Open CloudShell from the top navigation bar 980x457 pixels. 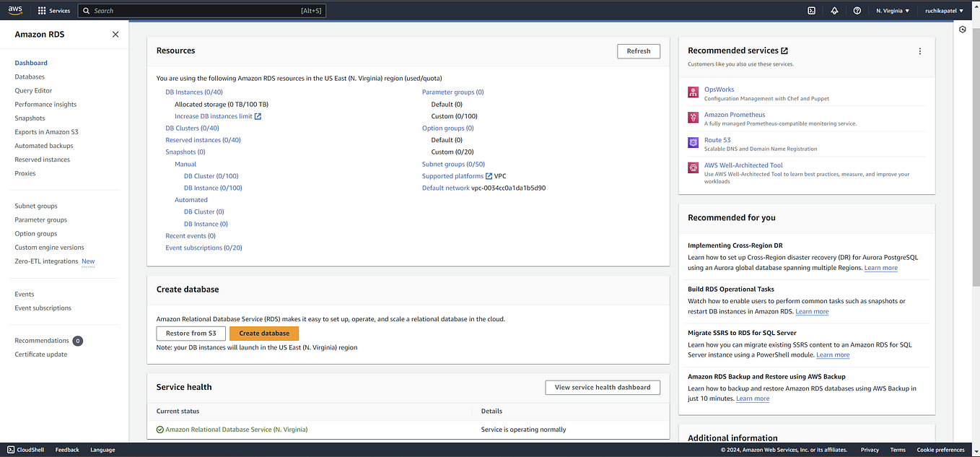811,10
